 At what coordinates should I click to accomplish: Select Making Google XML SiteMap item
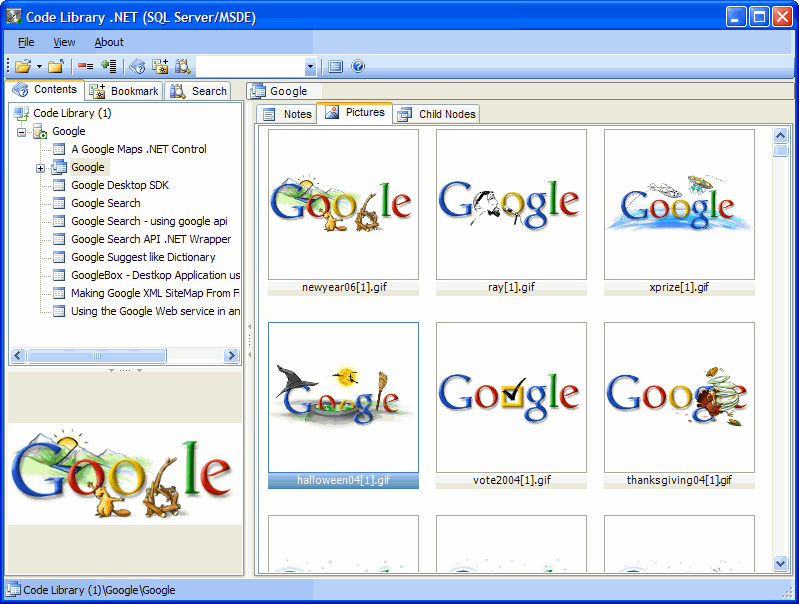pos(155,293)
